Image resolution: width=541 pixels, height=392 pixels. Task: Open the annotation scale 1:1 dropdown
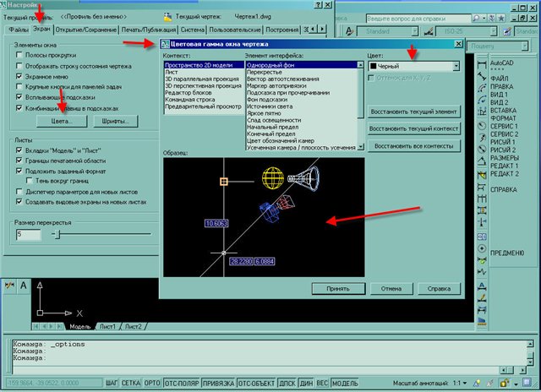click(465, 383)
